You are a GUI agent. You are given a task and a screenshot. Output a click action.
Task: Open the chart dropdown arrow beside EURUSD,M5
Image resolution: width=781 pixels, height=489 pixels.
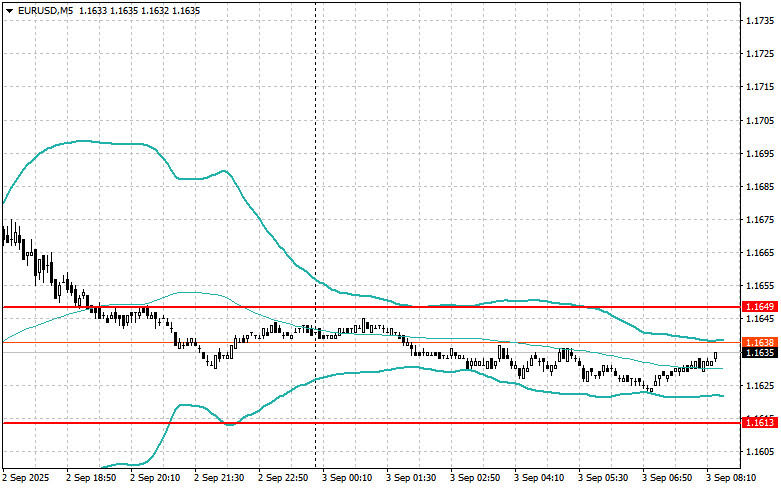pyautogui.click(x=9, y=10)
